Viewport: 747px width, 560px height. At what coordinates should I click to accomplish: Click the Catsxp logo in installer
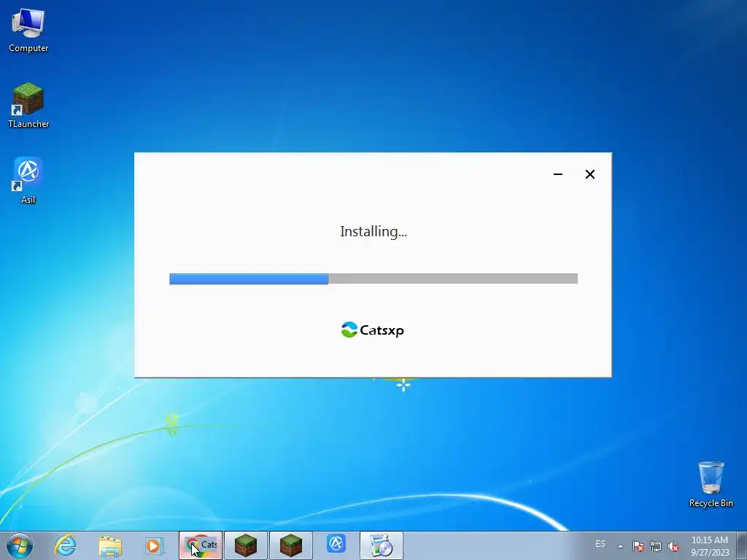pos(373,330)
